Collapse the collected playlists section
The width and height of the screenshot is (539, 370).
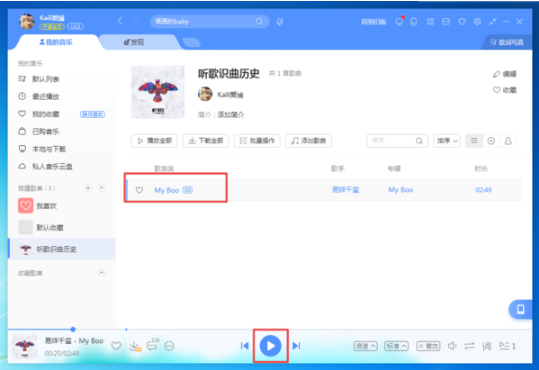click(x=101, y=273)
